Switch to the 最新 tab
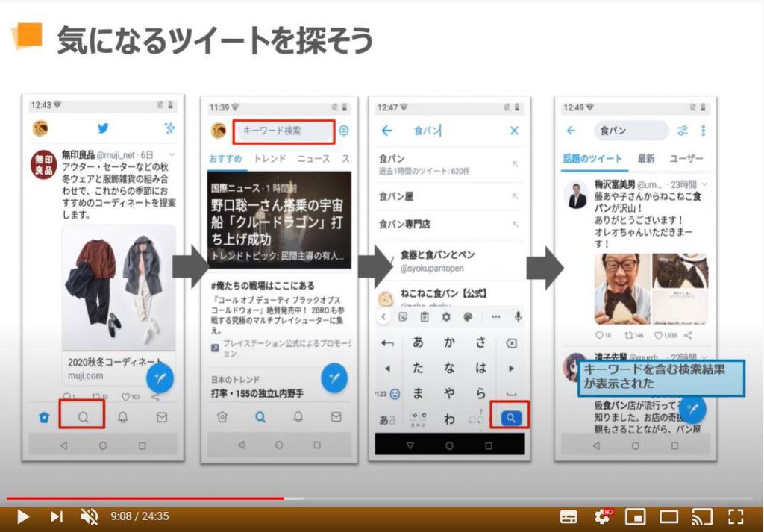This screenshot has width=764, height=532. pyautogui.click(x=646, y=159)
